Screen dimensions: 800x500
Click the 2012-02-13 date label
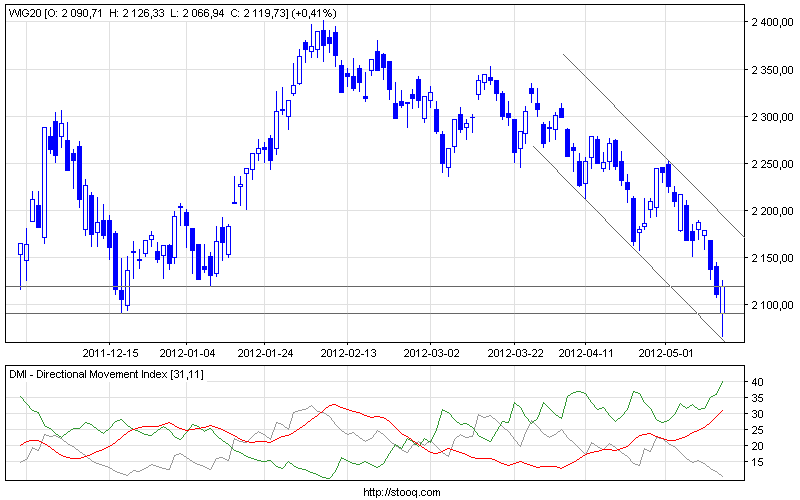point(348,353)
